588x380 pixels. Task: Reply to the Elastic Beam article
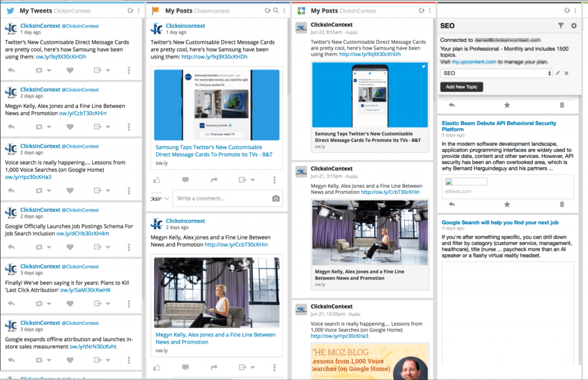(452, 204)
